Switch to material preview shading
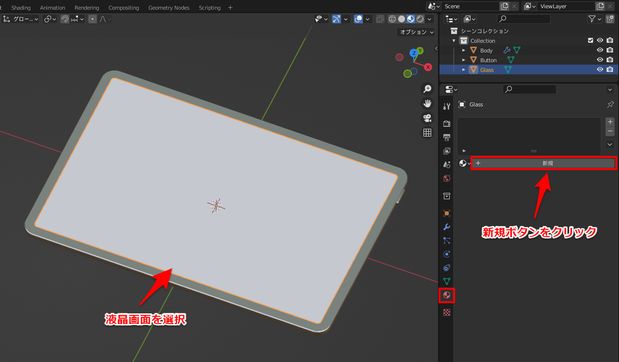 point(411,19)
